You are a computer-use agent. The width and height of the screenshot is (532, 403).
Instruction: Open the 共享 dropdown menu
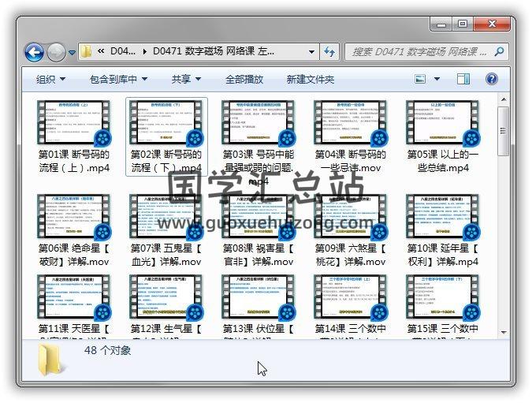tap(186, 79)
